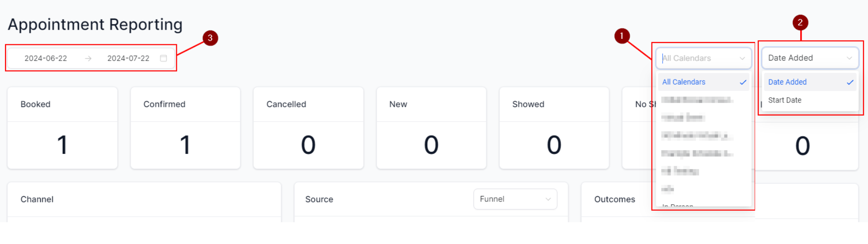868x244 pixels.
Task: Edit the end date 2024-07-22 field
Action: pyautogui.click(x=128, y=58)
